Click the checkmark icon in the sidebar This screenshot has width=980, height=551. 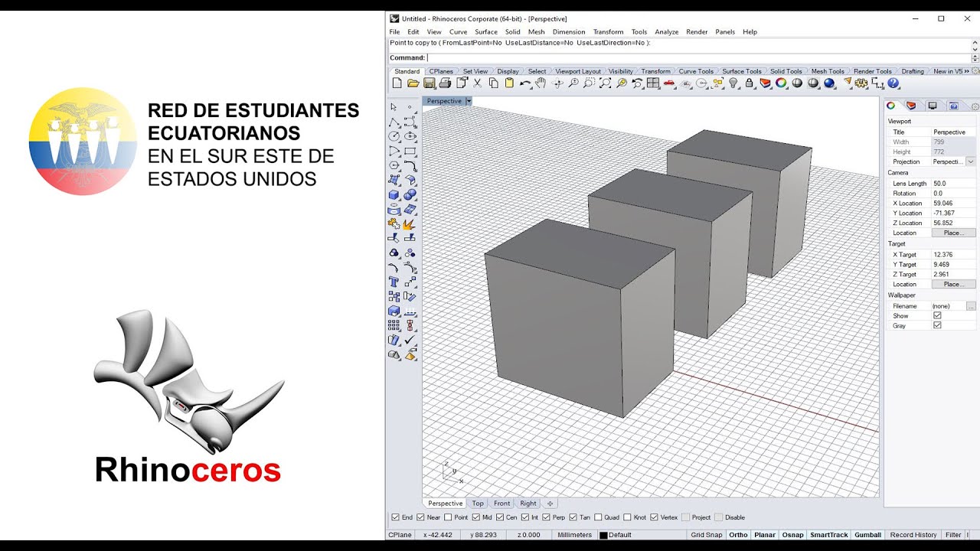point(410,340)
